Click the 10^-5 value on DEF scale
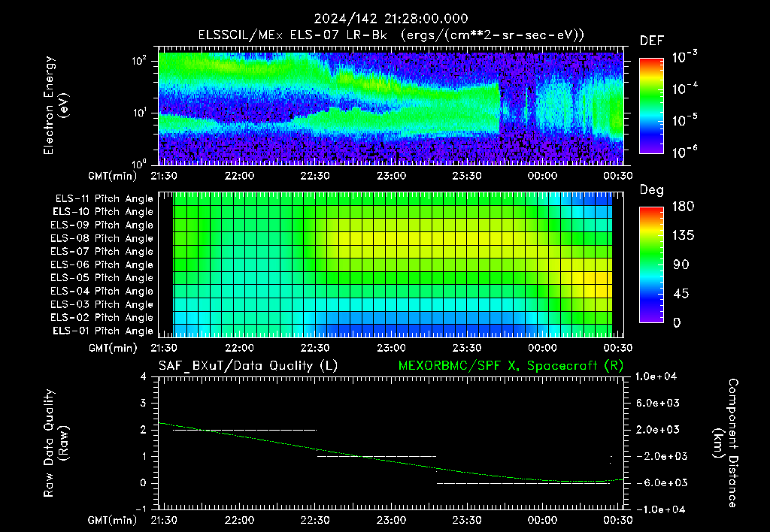770x532 pixels. (x=684, y=120)
